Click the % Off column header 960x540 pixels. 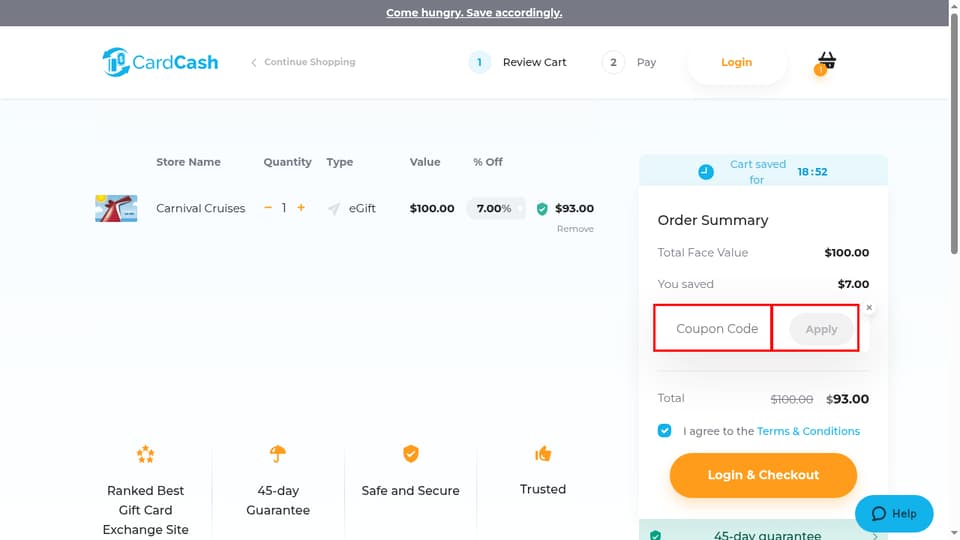click(487, 162)
